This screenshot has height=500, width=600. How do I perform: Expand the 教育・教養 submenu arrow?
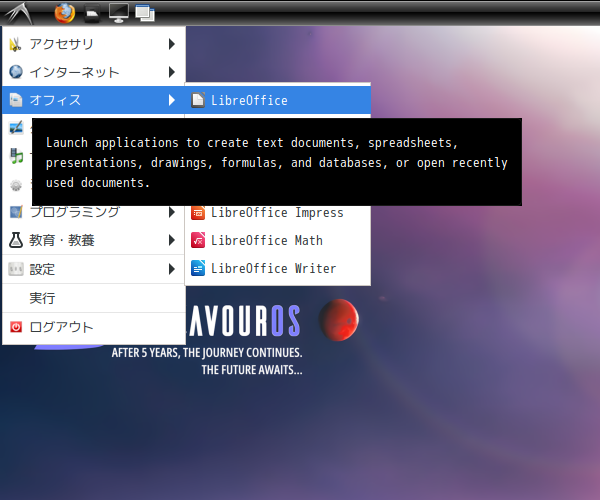click(172, 240)
